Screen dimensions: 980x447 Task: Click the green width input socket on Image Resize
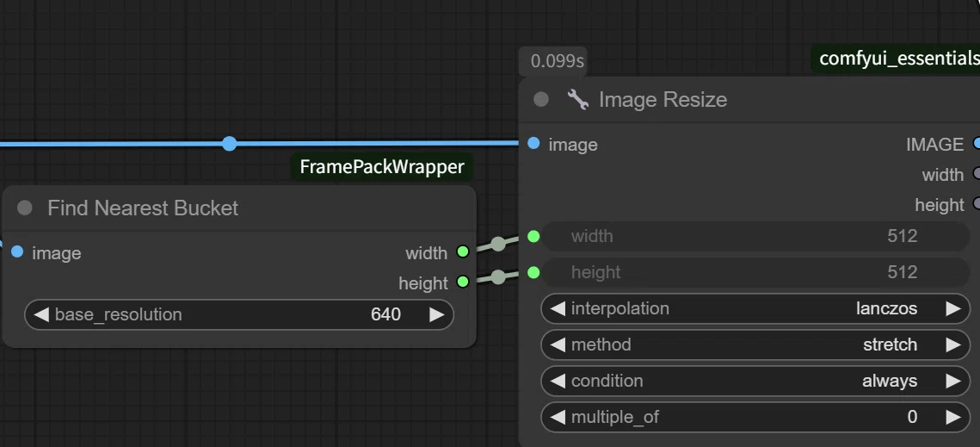(533, 236)
